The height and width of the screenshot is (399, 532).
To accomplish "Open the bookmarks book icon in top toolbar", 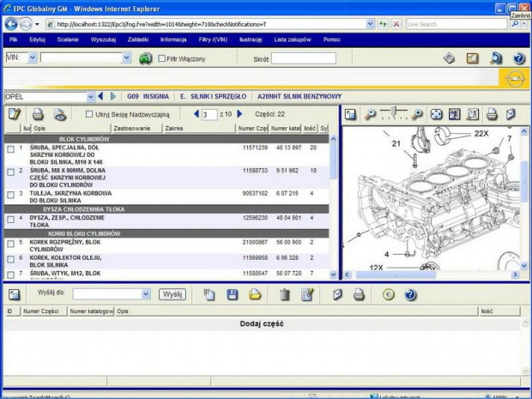I will pos(473,58).
